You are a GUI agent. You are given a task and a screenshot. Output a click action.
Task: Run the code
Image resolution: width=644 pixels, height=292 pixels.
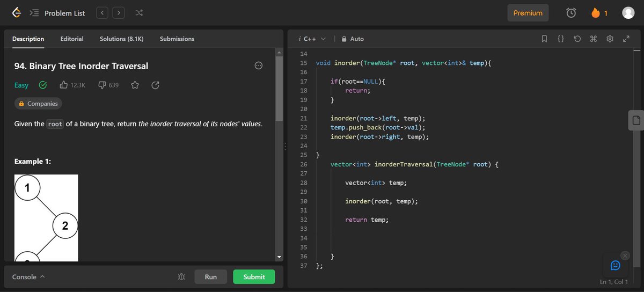click(x=211, y=277)
